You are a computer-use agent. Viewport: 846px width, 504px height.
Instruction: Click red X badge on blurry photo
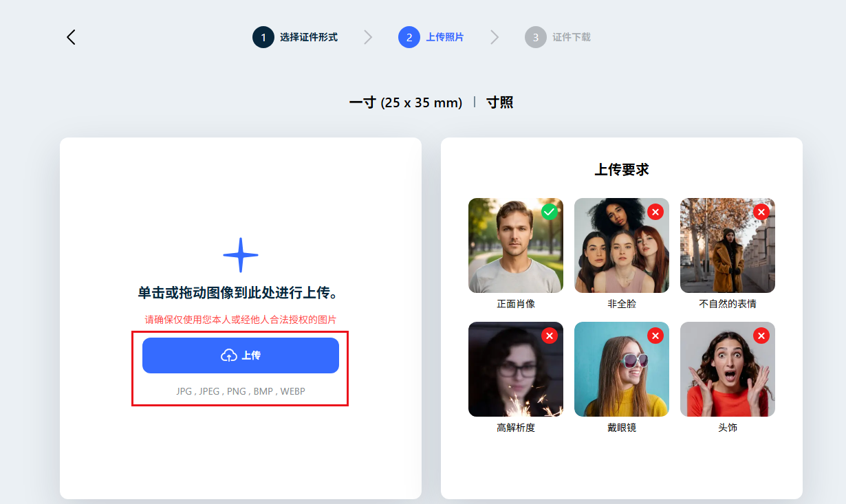549,336
